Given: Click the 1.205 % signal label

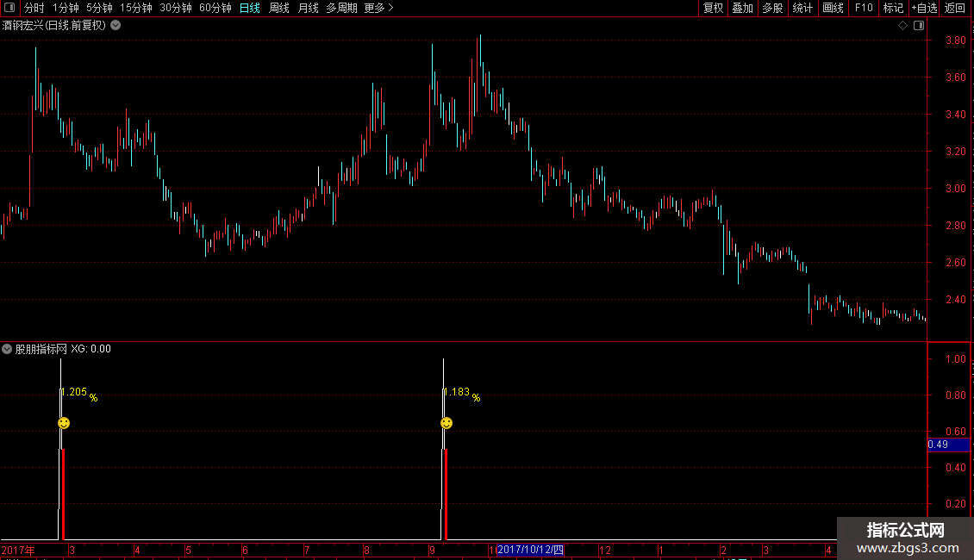Looking at the screenshot, I should click(79, 393).
